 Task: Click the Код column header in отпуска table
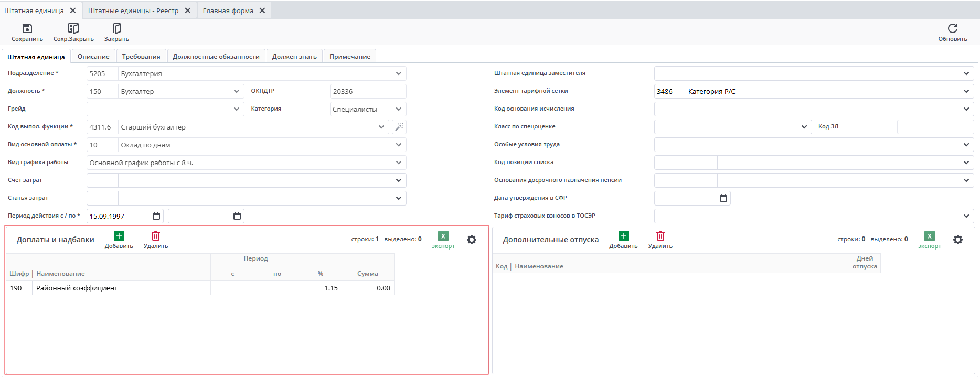pos(502,266)
